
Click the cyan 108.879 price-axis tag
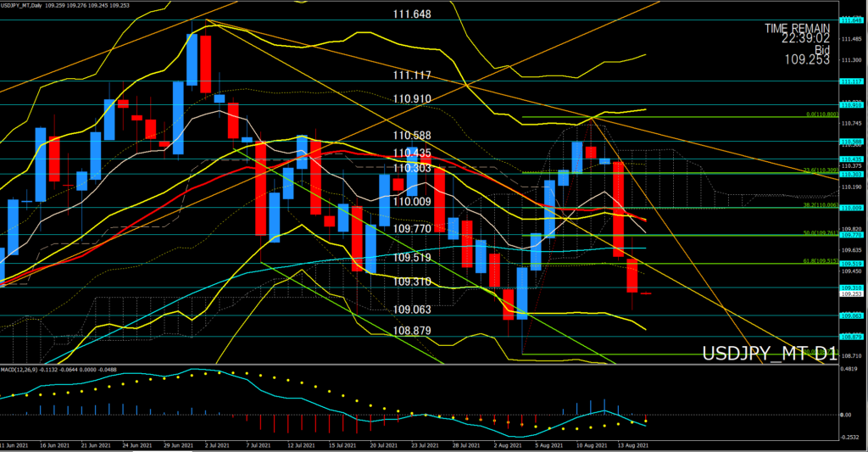pyautogui.click(x=851, y=337)
